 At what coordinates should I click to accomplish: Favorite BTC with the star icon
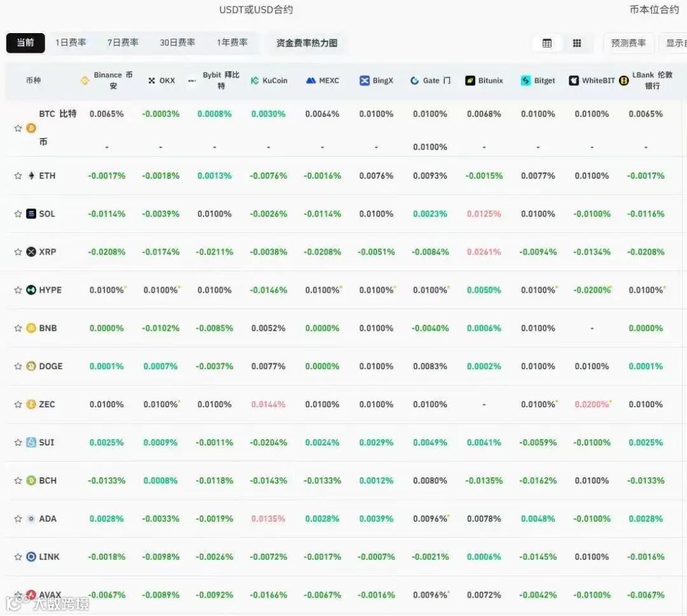click(x=18, y=128)
